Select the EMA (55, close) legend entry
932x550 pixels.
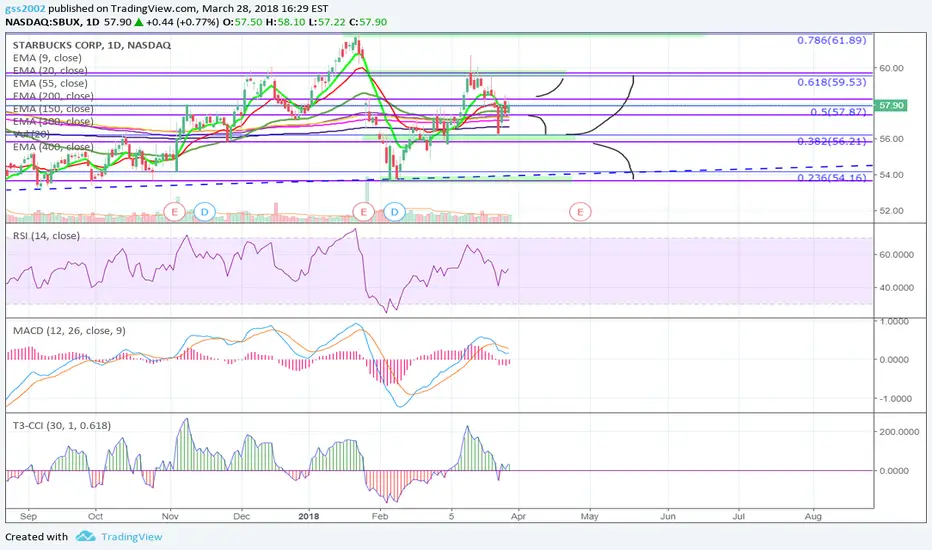pyautogui.click(x=50, y=84)
